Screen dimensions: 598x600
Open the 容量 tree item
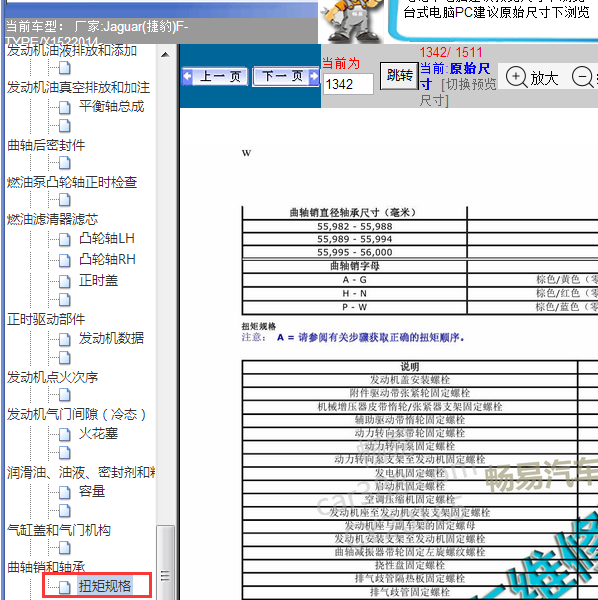(x=92, y=491)
